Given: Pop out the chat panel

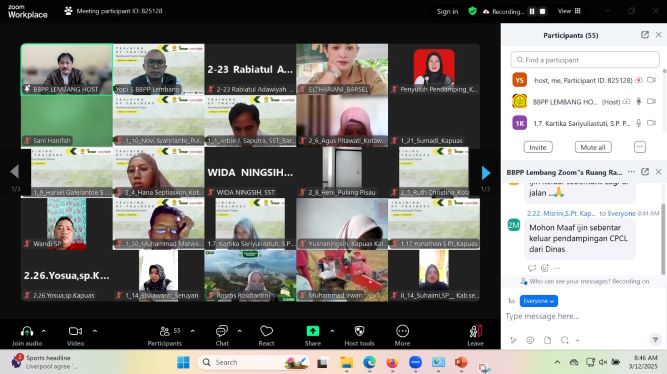Looking at the screenshot, I should [x=644, y=172].
